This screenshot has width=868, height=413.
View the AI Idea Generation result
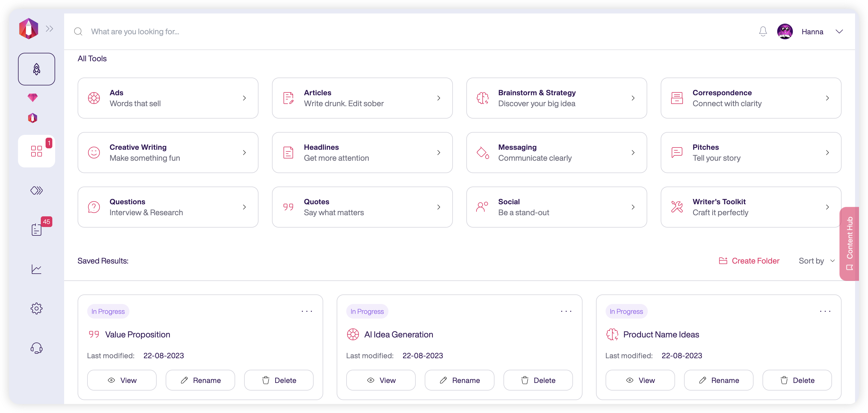[381, 380]
